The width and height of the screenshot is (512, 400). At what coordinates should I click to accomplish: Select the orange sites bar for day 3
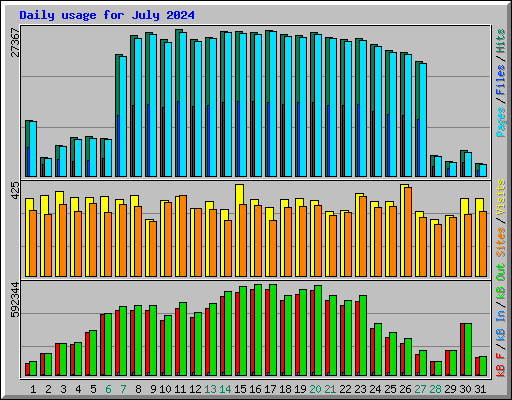63,240
